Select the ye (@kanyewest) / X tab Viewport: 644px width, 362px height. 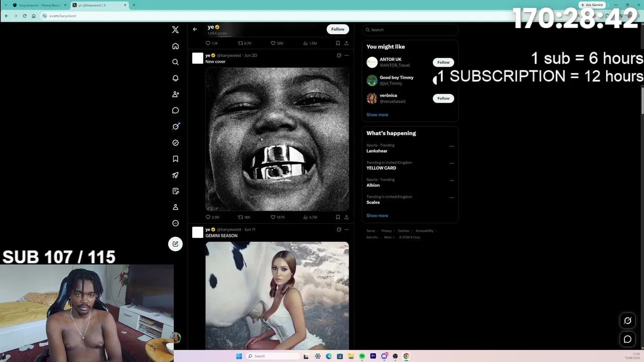[99, 5]
